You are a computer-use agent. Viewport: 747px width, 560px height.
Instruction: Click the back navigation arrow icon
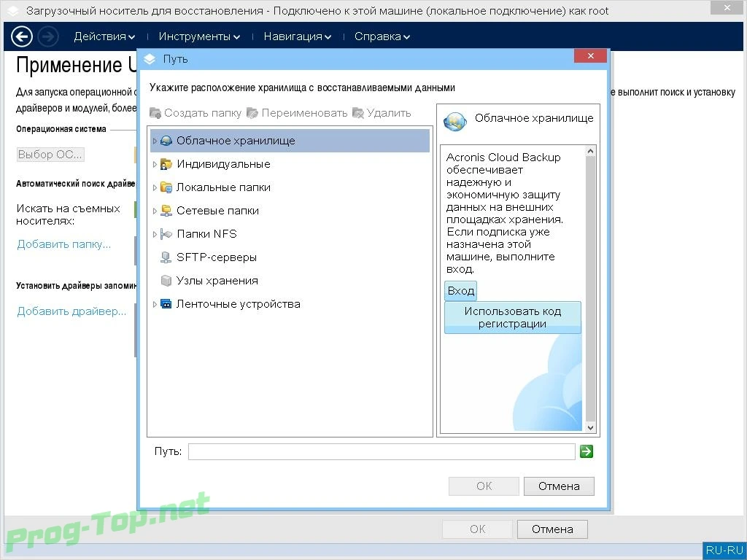tap(21, 36)
